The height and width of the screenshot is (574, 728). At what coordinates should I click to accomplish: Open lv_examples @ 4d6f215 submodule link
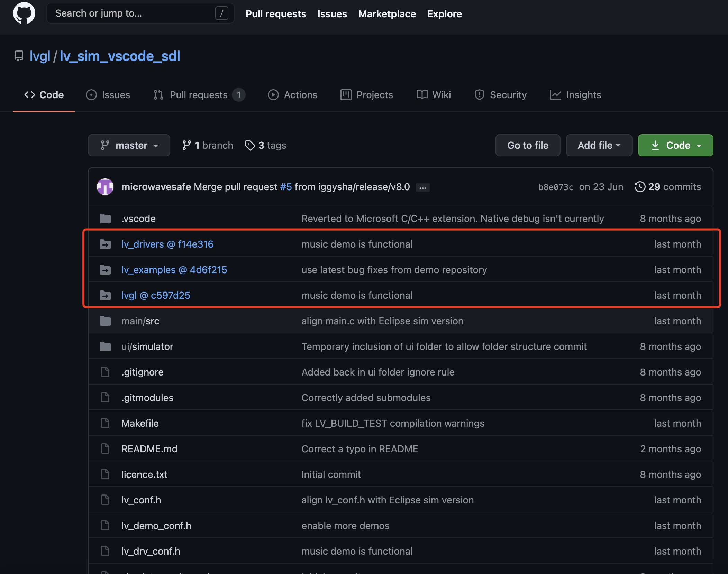[x=174, y=269]
